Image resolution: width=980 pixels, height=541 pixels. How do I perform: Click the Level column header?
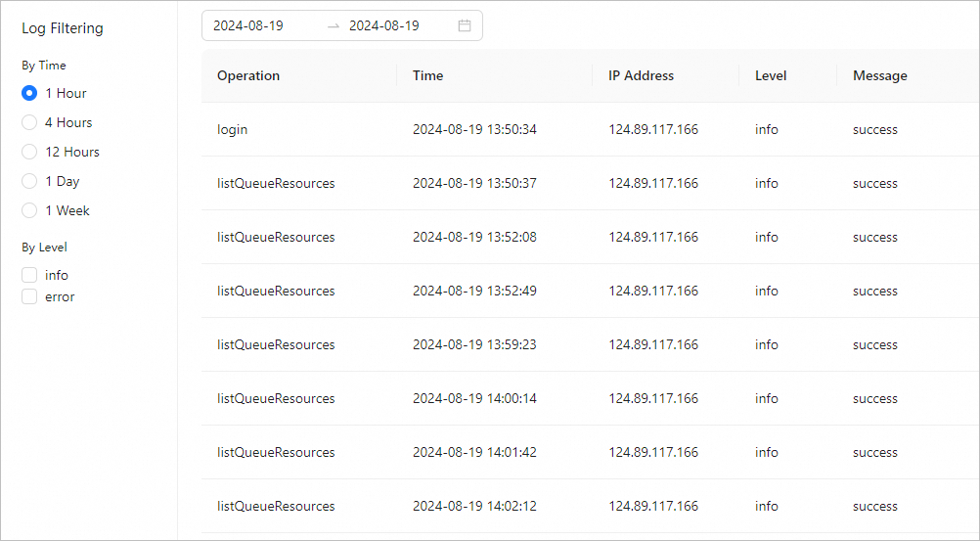click(771, 75)
